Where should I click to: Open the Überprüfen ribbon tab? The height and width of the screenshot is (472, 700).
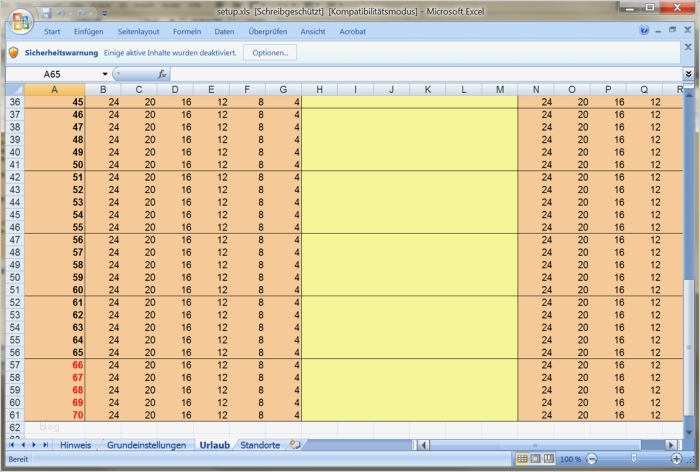[268, 32]
